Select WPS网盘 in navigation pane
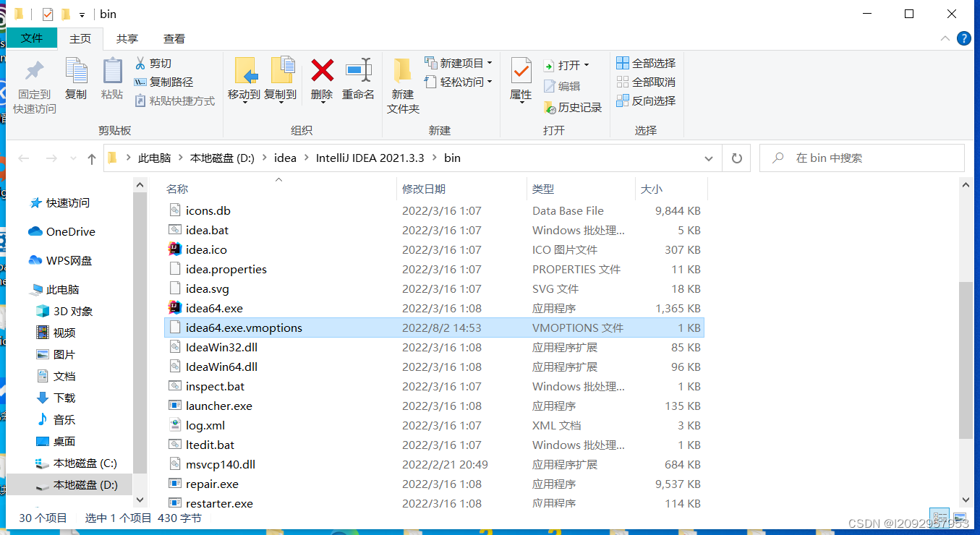 point(60,261)
